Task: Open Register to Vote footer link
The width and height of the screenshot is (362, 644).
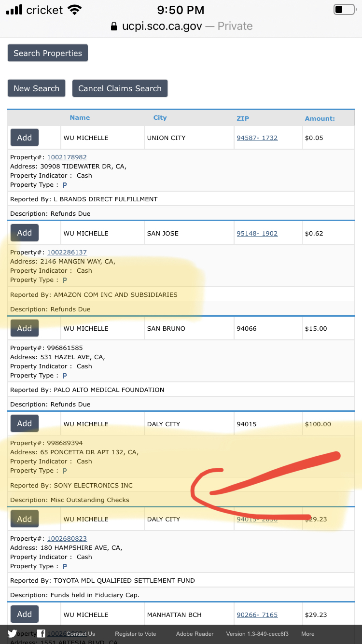Action: pos(136,634)
